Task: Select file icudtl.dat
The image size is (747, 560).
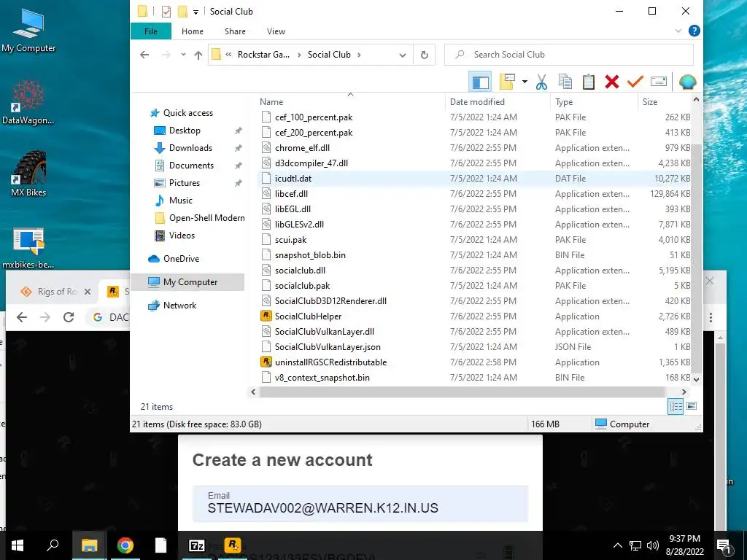Action: click(293, 179)
